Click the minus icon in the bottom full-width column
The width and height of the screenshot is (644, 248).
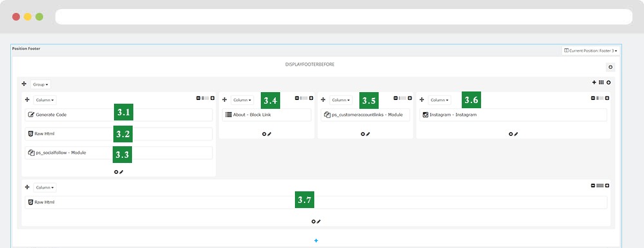click(x=592, y=186)
